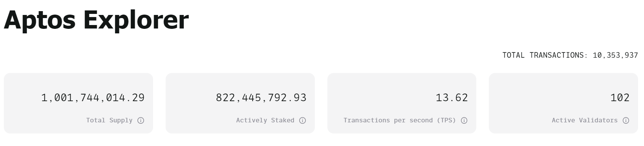Click the Total Supply label text

coord(109,120)
